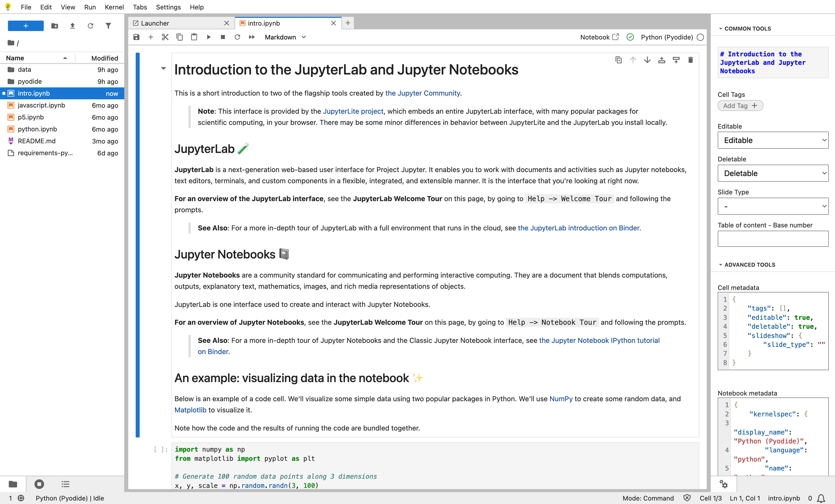Open the Slide Type dropdown
The height and width of the screenshot is (504, 835).
click(773, 206)
